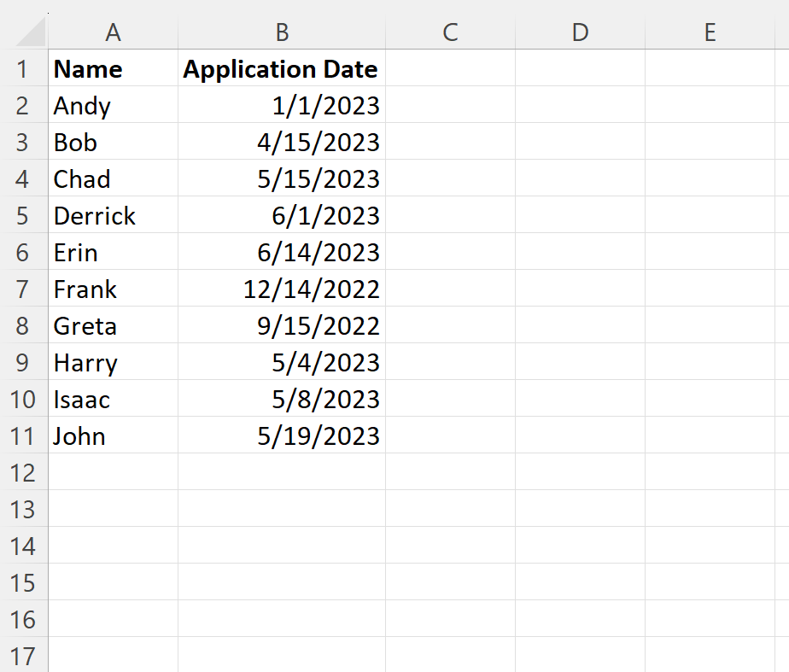Select column B header
Screen dimensions: 789x672
click(282, 32)
